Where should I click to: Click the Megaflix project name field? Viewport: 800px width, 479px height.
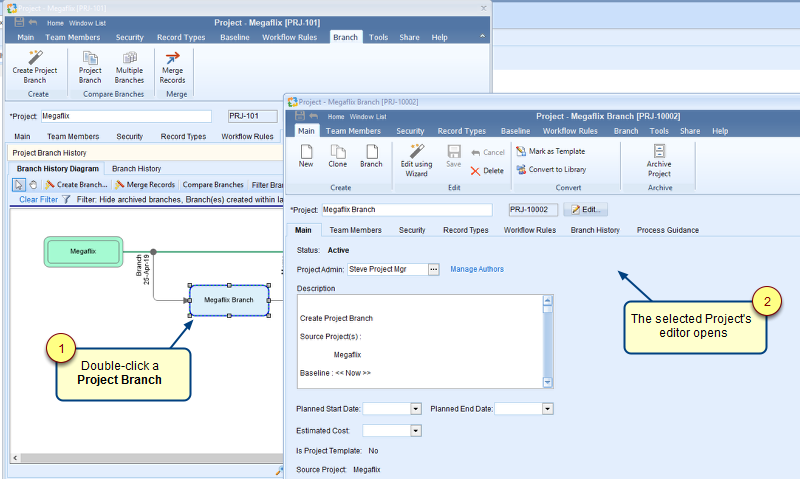[126, 116]
